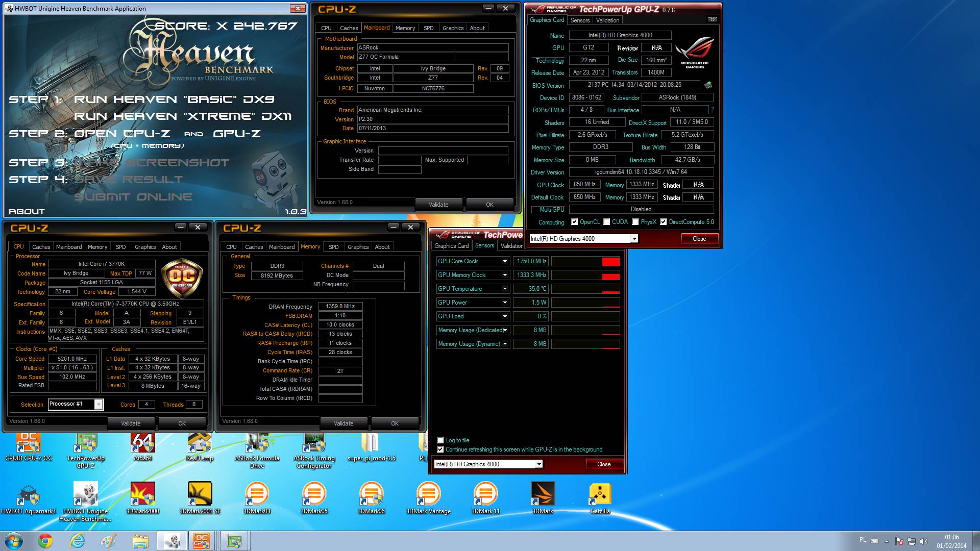Viewport: 980px width, 551px height.
Task: Click Validate in CPU-Z CPU window
Action: (131, 423)
